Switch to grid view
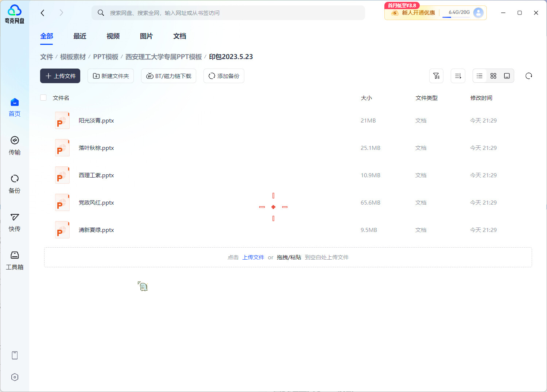This screenshot has width=547, height=392. [493, 76]
